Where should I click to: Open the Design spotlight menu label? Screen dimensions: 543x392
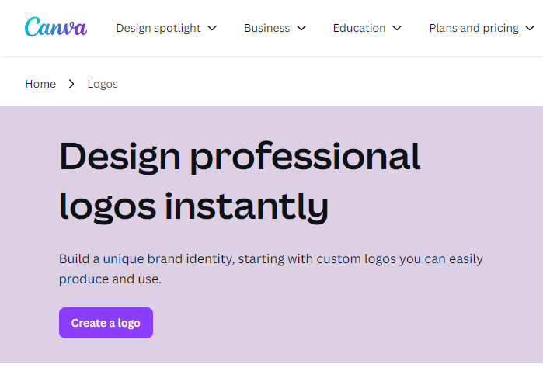coord(158,28)
